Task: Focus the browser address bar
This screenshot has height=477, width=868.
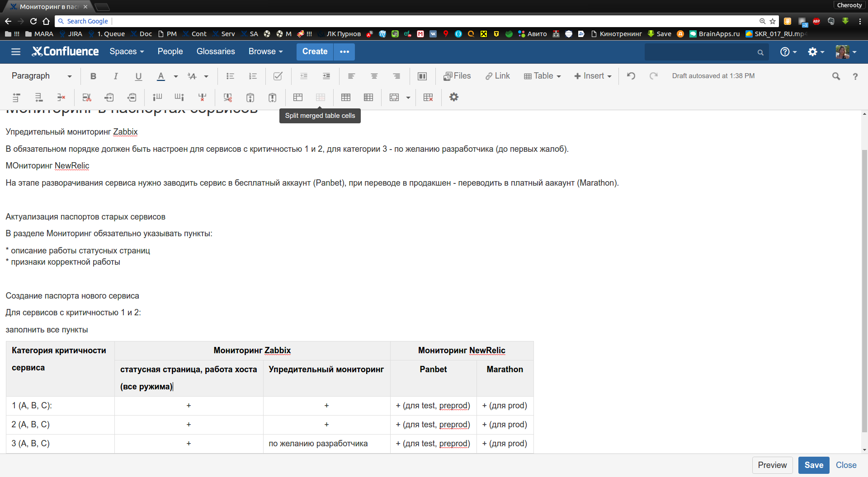Action: (407, 21)
